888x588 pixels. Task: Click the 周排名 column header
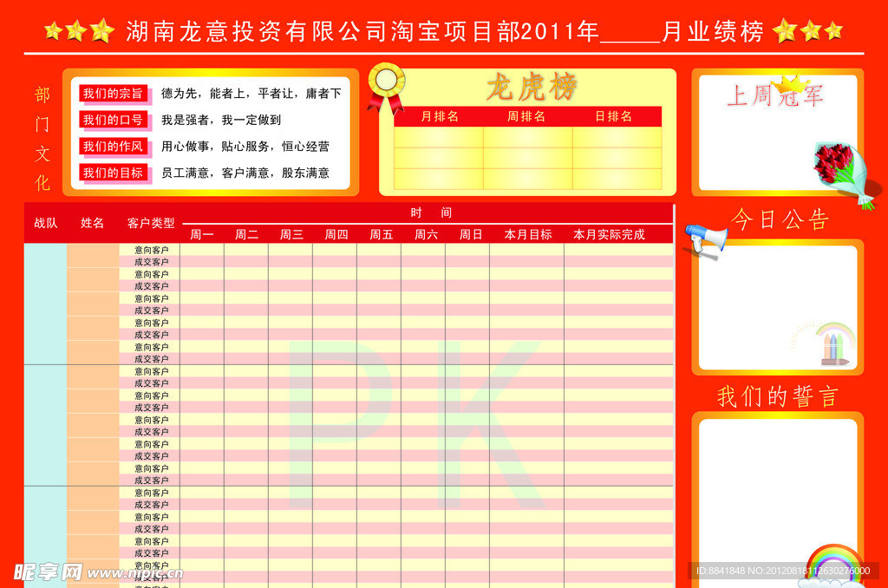point(526,117)
